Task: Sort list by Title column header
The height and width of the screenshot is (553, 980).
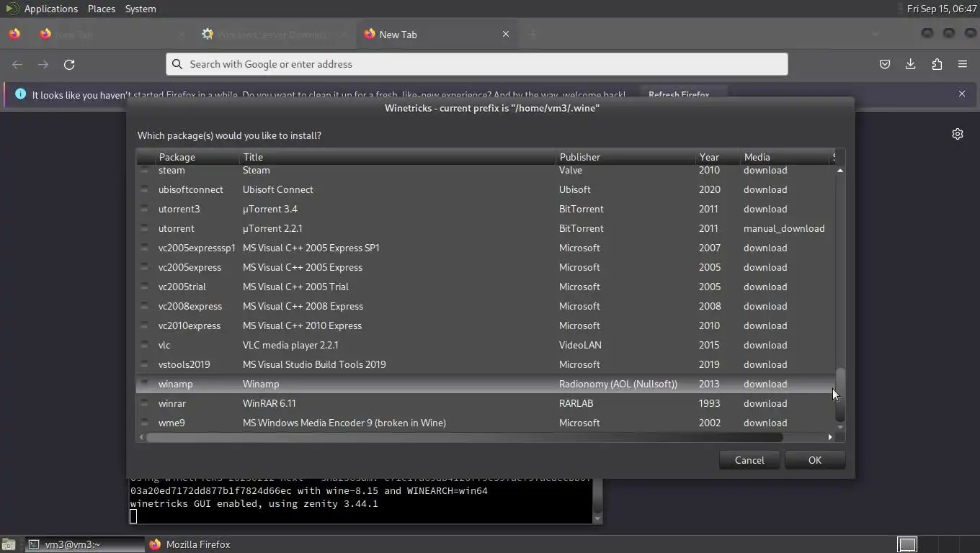Action: pos(397,157)
